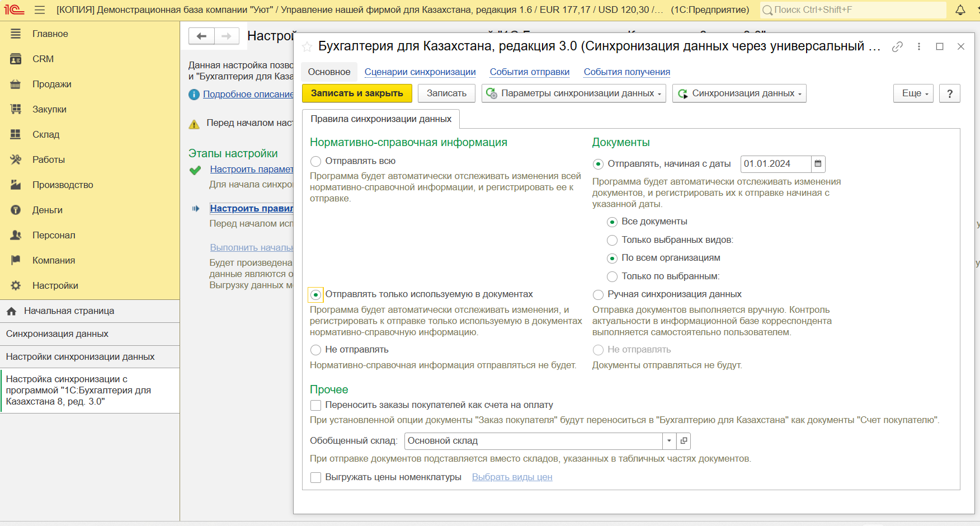Check Выгружать цены номенклатуры option
This screenshot has width=980, height=526.
pyautogui.click(x=316, y=477)
